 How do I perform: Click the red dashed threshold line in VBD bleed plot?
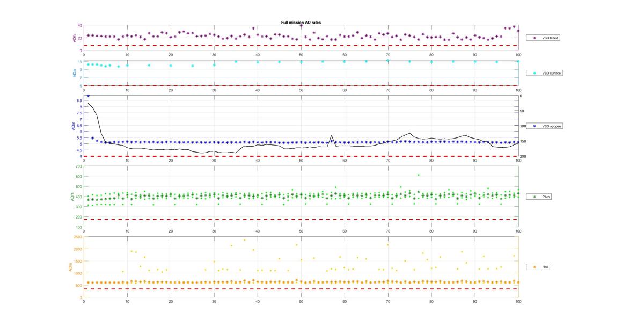click(301, 46)
